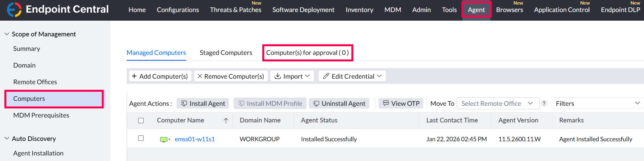
Task: Switch to the Managed Computers tab
Action: coord(156,53)
